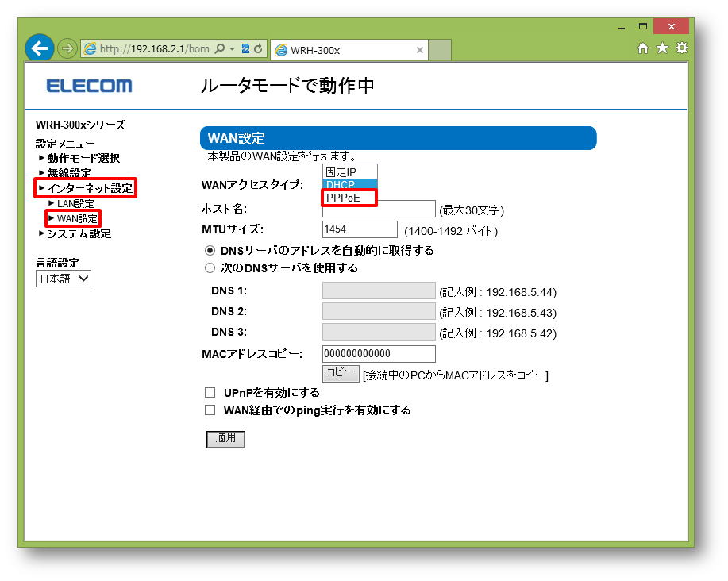Select the WRH-300x browser tab
This screenshot has height=581, width=728.
pyautogui.click(x=349, y=50)
